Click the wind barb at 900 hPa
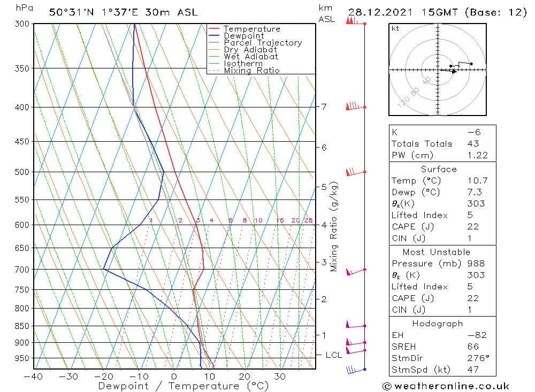The image size is (535, 392). [356, 342]
